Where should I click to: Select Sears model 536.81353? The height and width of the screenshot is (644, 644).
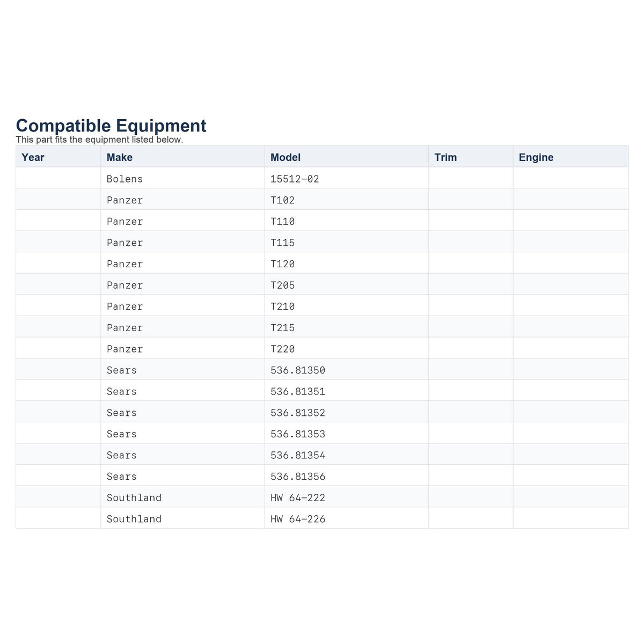(x=347, y=433)
